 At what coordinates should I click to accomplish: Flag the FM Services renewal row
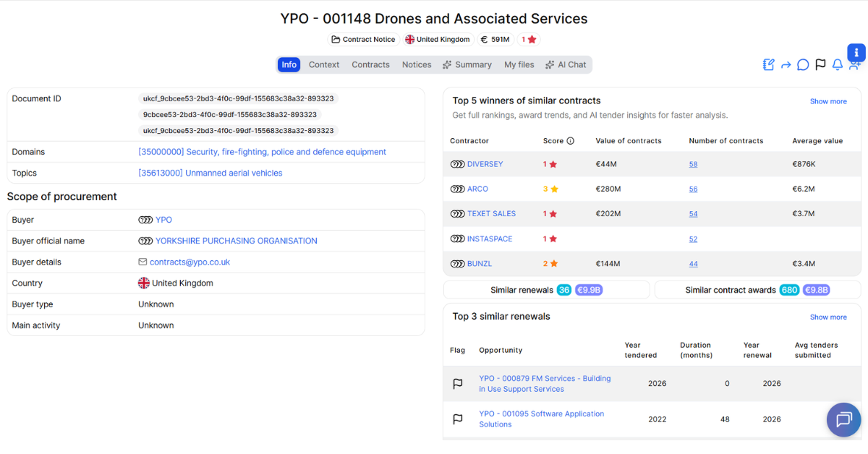458,384
